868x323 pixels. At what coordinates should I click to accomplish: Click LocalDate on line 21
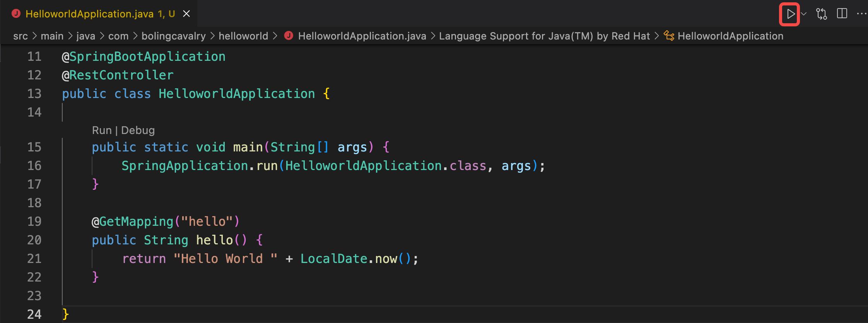[334, 259]
